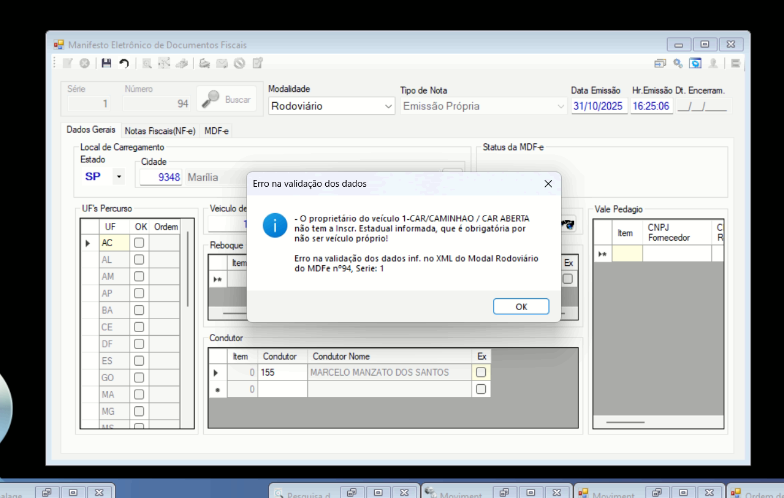This screenshot has height=498, width=784.
Task: Tick Ex checkbox in empty condutor row
Action: tap(481, 389)
